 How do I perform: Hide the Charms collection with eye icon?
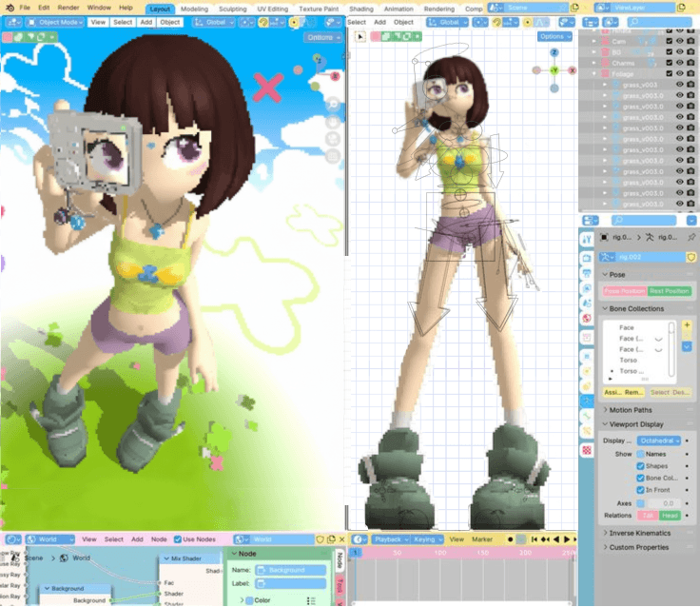(x=680, y=63)
